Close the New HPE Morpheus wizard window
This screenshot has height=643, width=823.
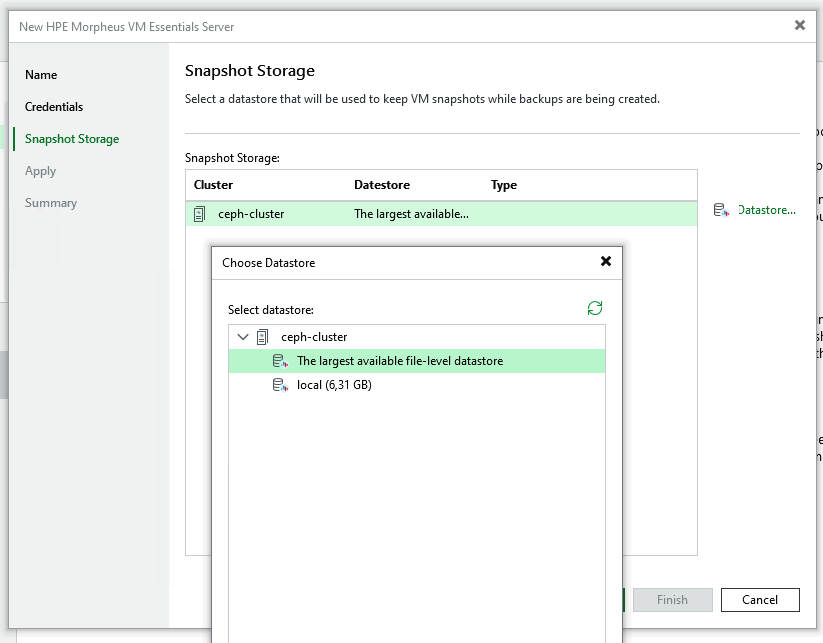800,25
